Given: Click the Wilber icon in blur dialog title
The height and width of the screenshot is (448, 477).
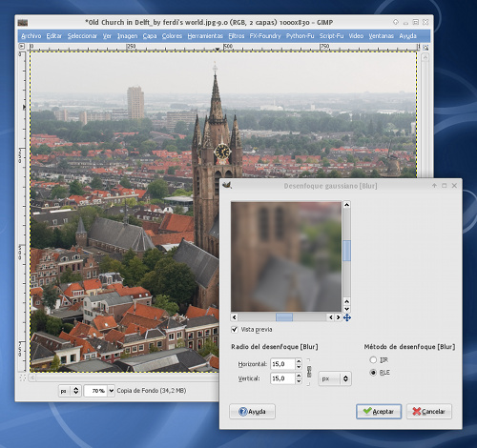Looking at the screenshot, I should click(x=227, y=185).
